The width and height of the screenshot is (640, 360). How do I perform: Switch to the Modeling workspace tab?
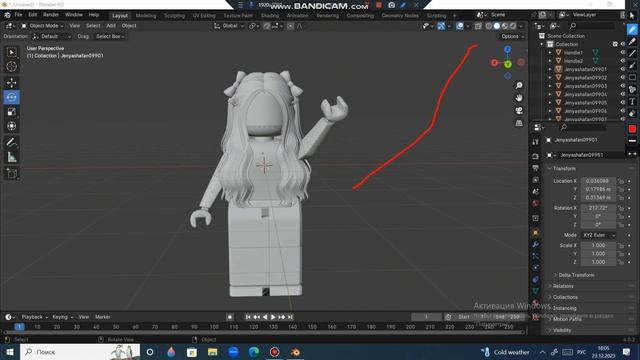146,16
